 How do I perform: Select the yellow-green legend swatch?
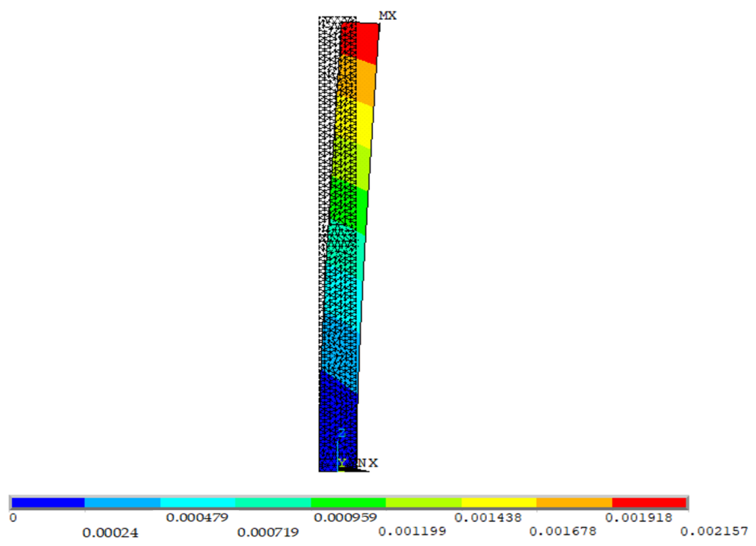423,502
